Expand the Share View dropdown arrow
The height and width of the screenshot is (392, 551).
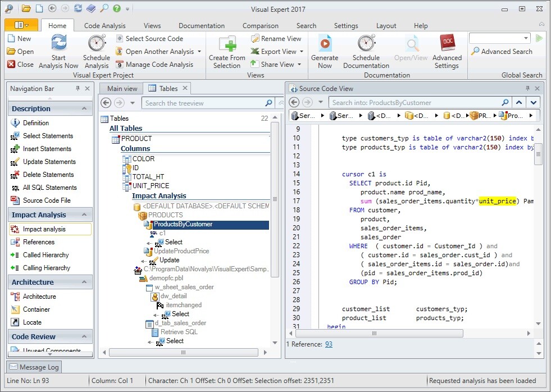tap(300, 65)
